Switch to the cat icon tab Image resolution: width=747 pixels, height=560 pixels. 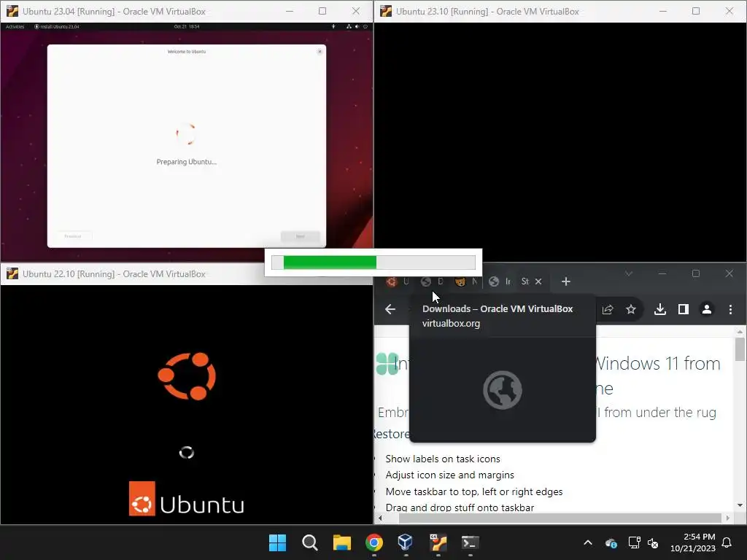[466, 281]
